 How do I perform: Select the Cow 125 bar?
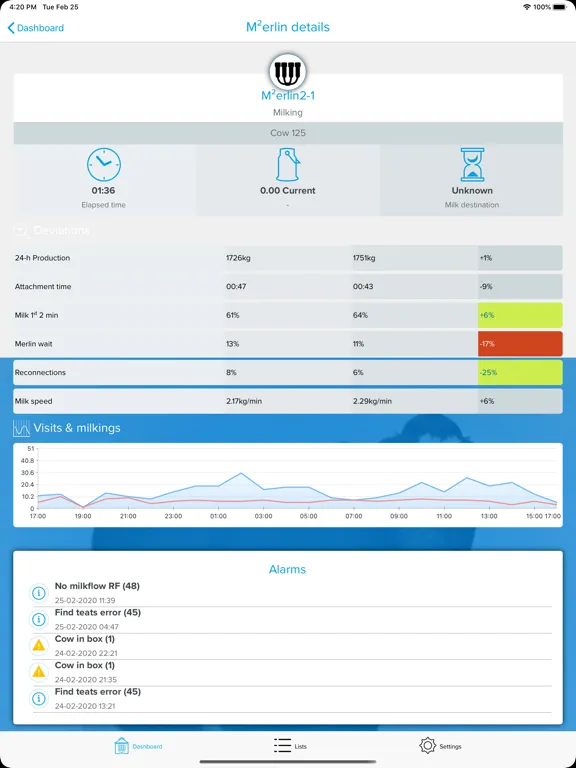point(288,133)
